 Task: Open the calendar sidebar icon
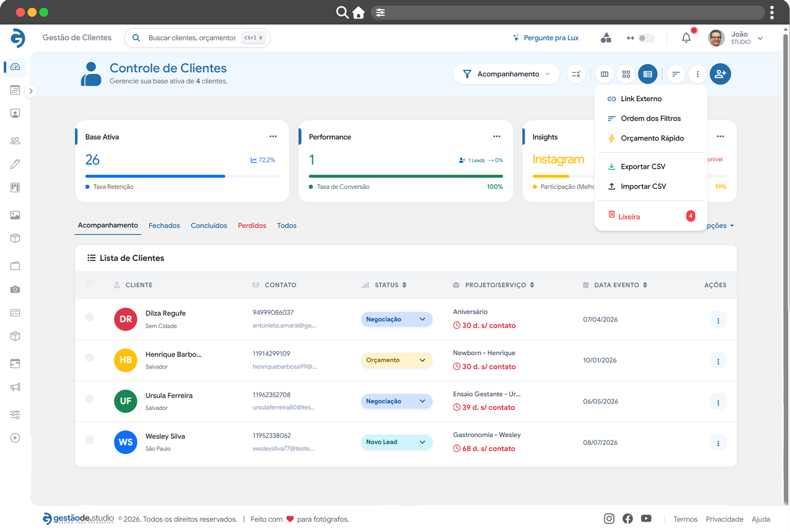[x=15, y=90]
